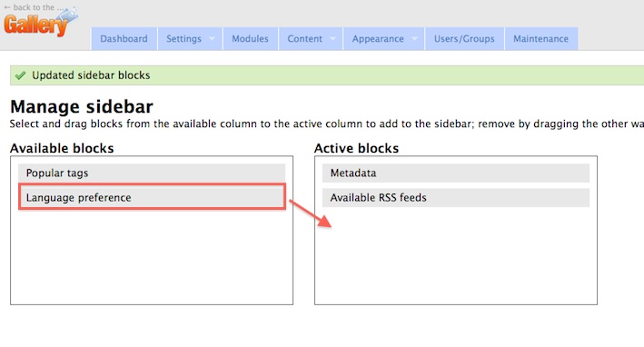Viewport: 644px width, 347px height.
Task: Expand the Content dropdown arrow
Action: 332,39
